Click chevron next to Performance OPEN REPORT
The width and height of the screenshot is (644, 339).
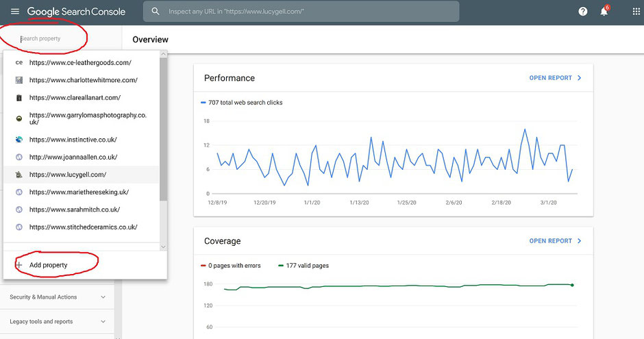(x=579, y=78)
